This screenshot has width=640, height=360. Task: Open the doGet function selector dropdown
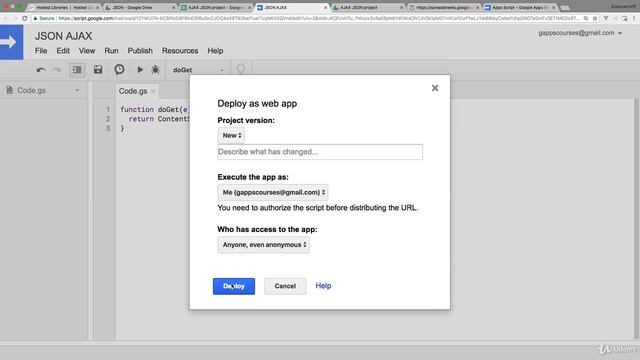(198, 70)
